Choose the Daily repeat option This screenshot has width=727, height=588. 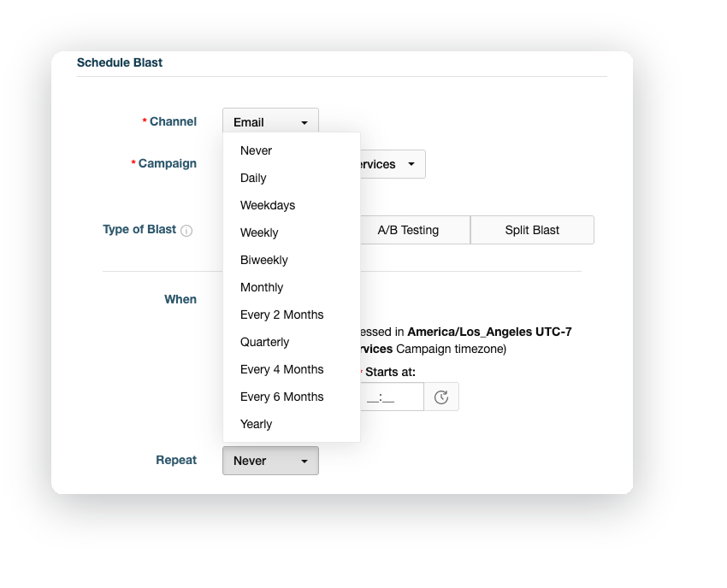pos(291,178)
